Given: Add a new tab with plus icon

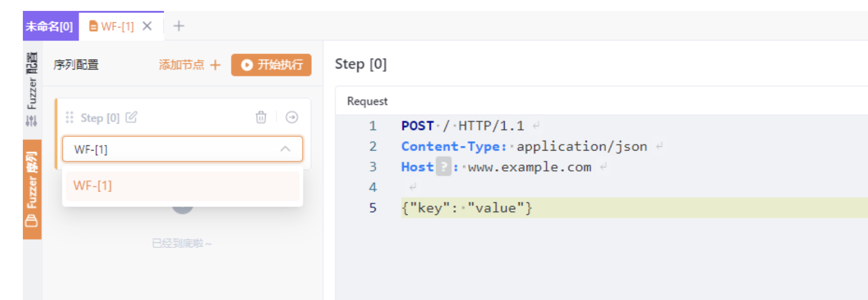Looking at the screenshot, I should click(179, 26).
